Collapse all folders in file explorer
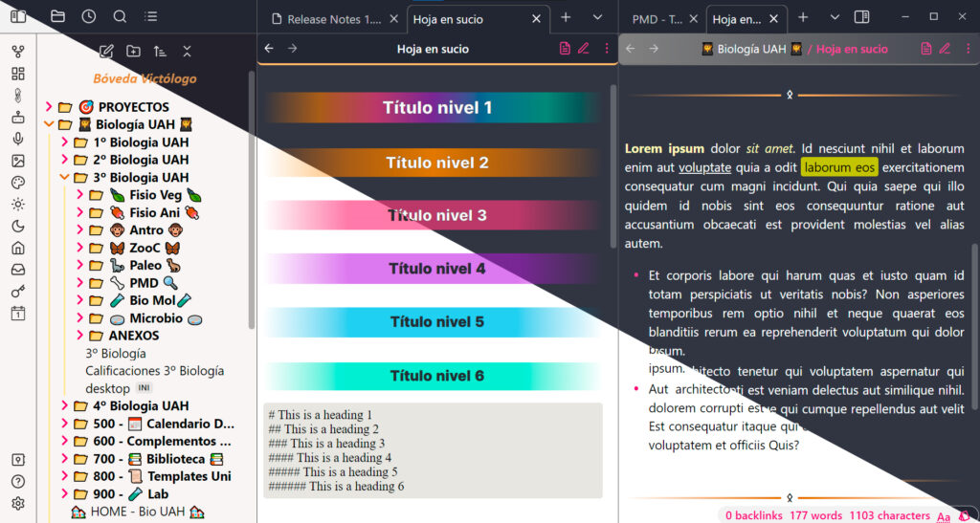Image resolution: width=980 pixels, height=523 pixels. (187, 52)
